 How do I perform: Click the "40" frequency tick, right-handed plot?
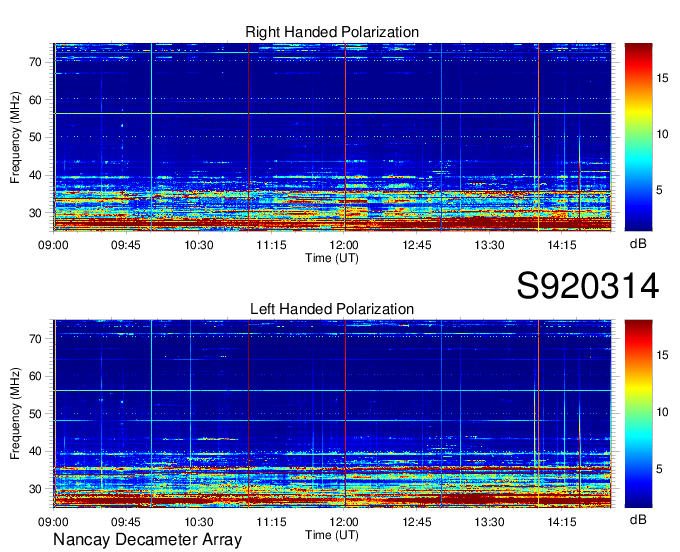(x=35, y=176)
